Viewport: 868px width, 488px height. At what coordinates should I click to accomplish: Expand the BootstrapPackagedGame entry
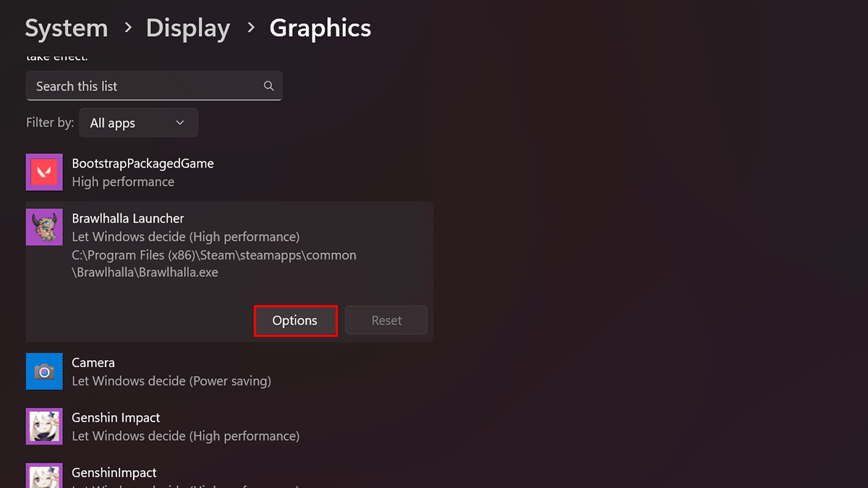coord(142,163)
